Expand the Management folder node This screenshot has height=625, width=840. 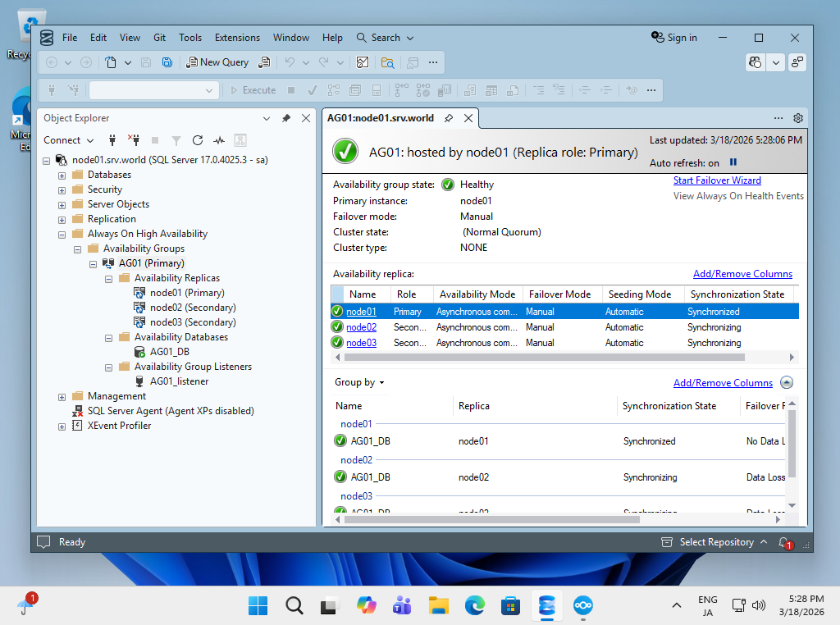point(62,397)
